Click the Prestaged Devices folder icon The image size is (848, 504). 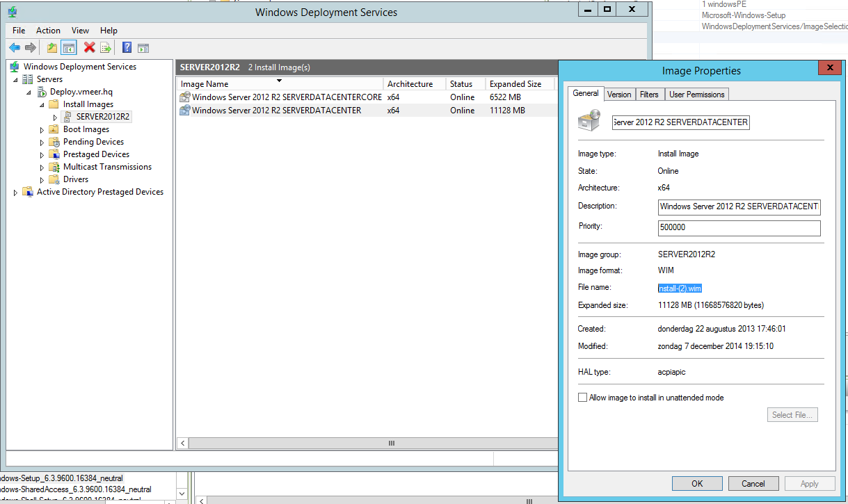click(x=54, y=154)
